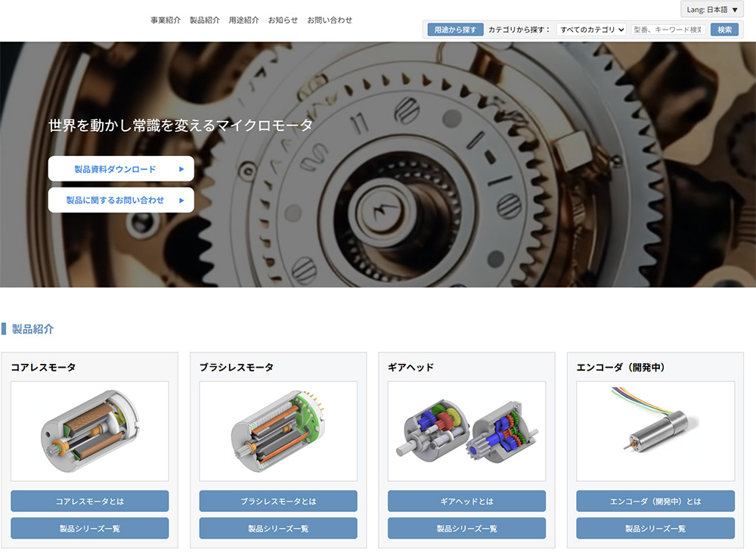Expand the Lang: 日本語 language dropdown
This screenshot has height=553, width=756.
click(711, 10)
